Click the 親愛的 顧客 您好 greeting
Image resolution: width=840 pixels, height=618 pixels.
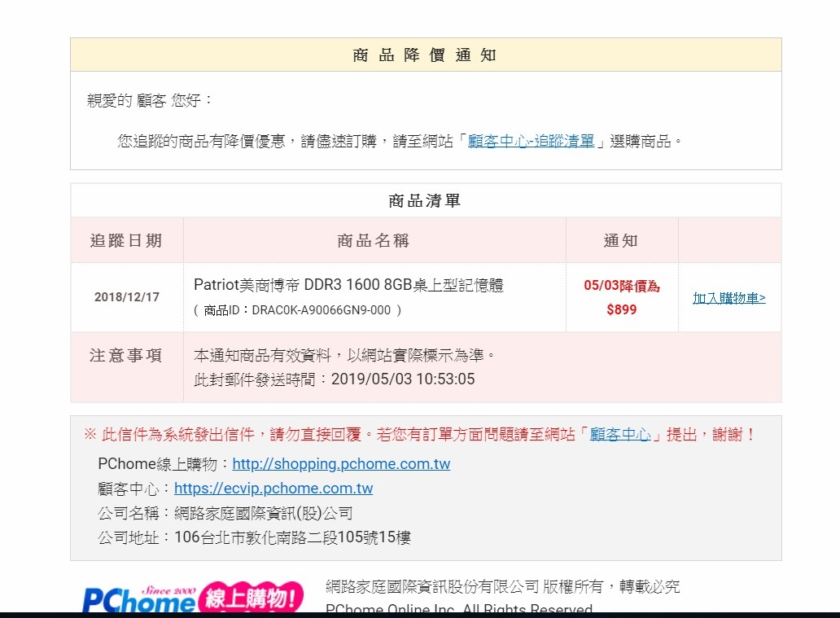(x=150, y=100)
